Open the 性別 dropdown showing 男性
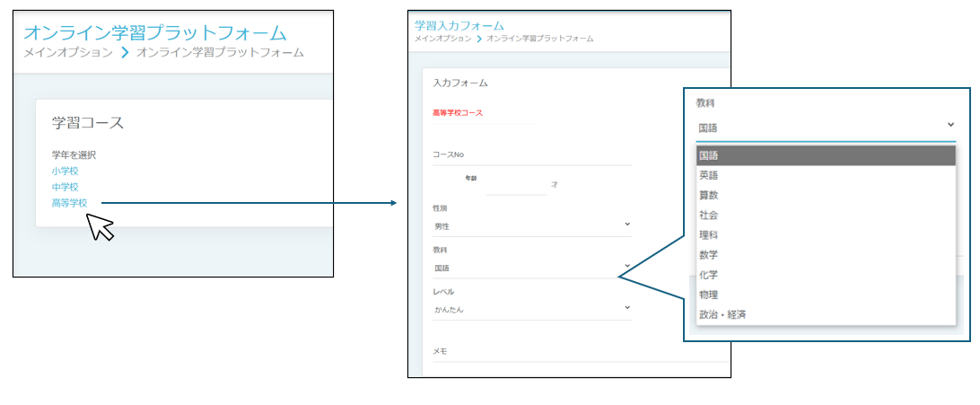Image resolution: width=980 pixels, height=405 pixels. 532,226
